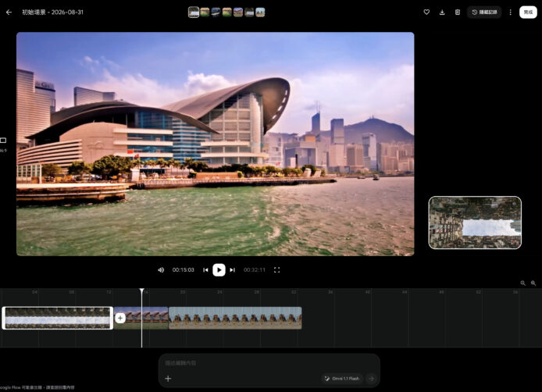
Task: Go back with the left arrow
Action: tap(9, 12)
